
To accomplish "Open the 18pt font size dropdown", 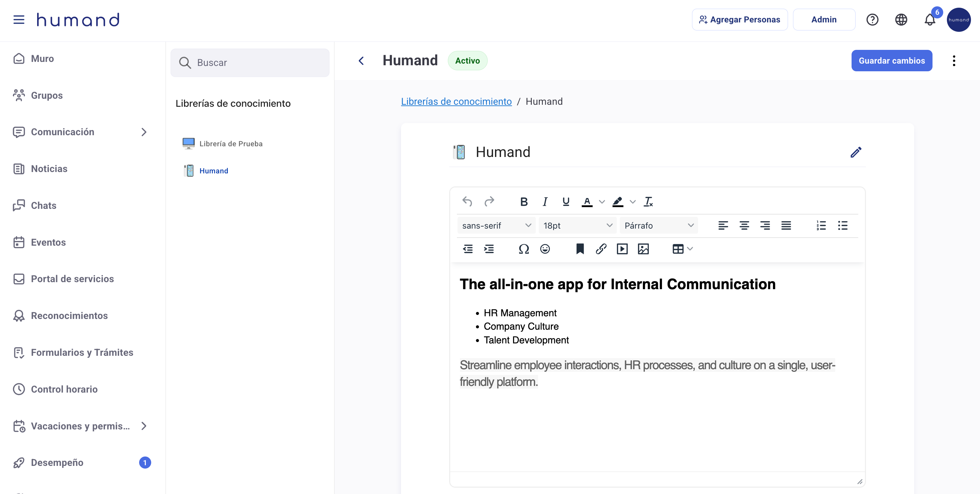I will pyautogui.click(x=577, y=226).
